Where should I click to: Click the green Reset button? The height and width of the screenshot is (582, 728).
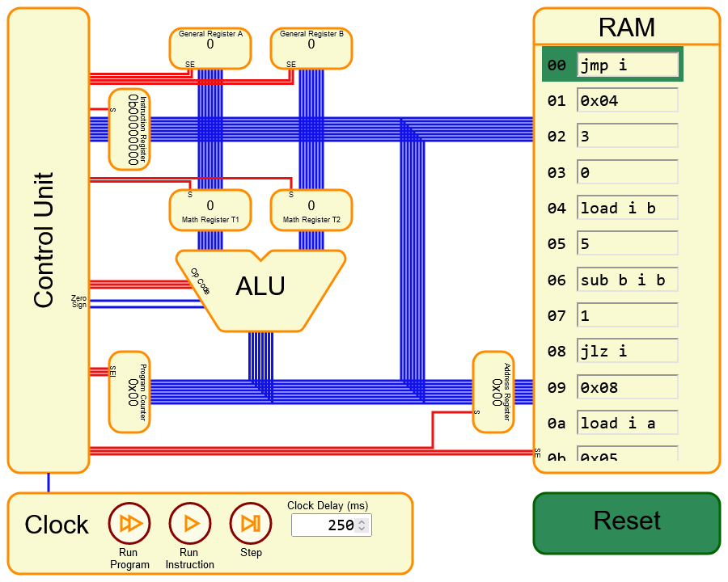pos(627,523)
